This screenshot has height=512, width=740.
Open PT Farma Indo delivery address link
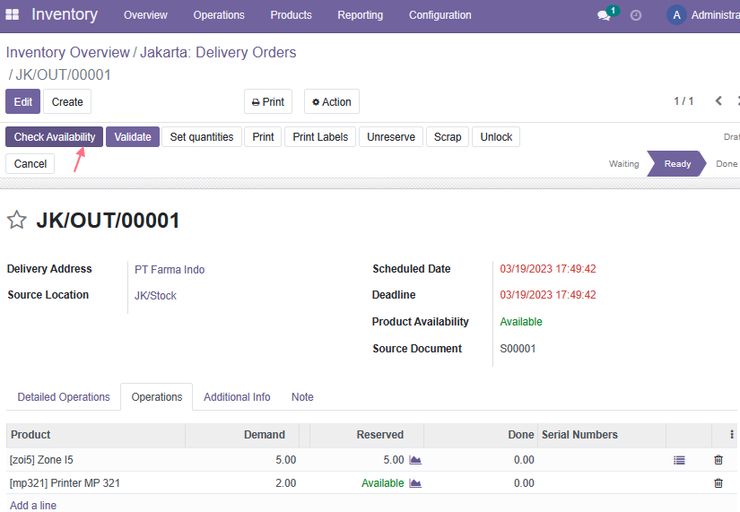click(169, 269)
